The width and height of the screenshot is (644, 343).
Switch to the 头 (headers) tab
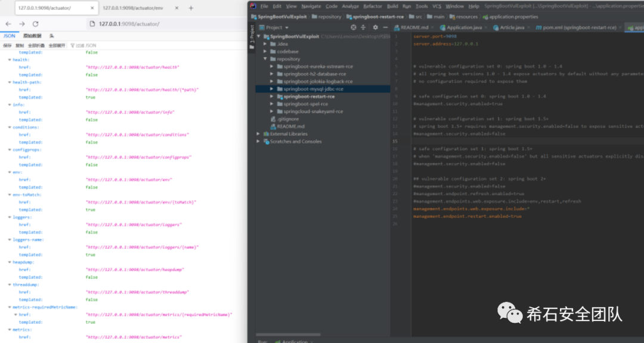tap(52, 36)
